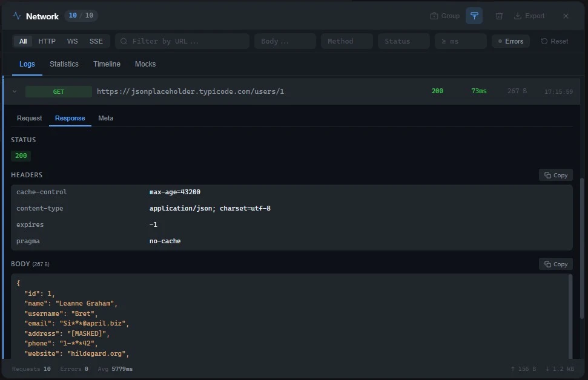Open the Request sub-tab

click(29, 118)
